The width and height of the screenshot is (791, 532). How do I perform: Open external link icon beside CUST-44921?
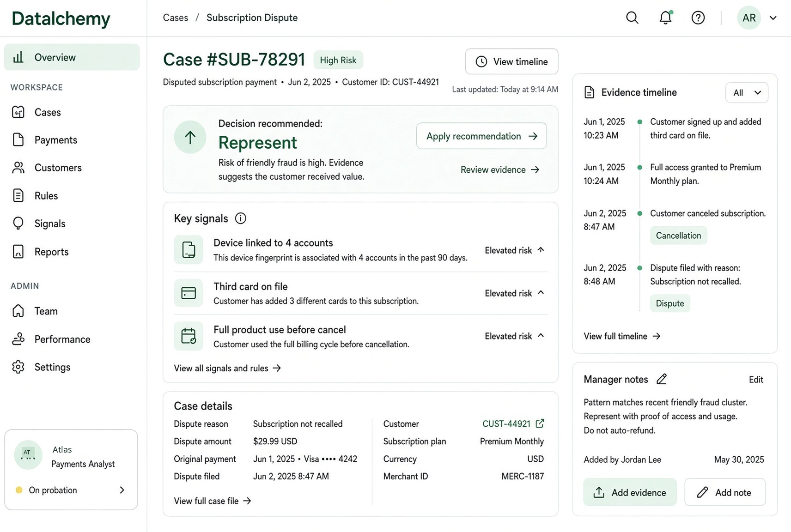[540, 423]
